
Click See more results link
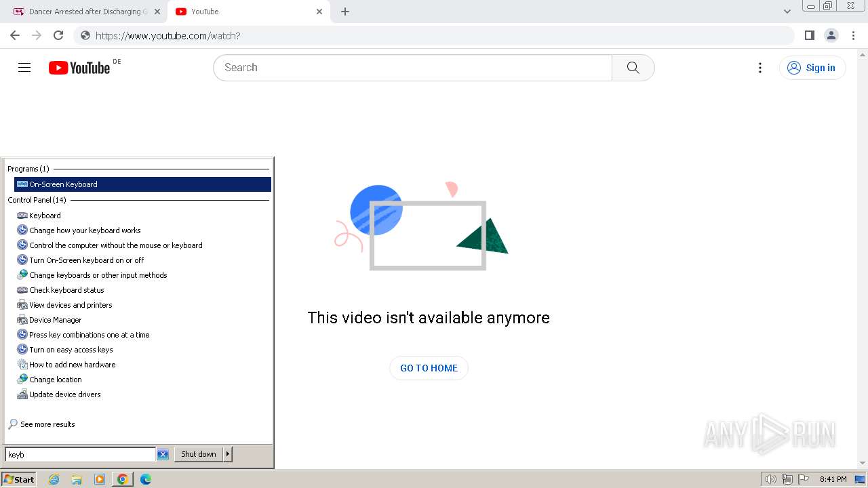47,424
